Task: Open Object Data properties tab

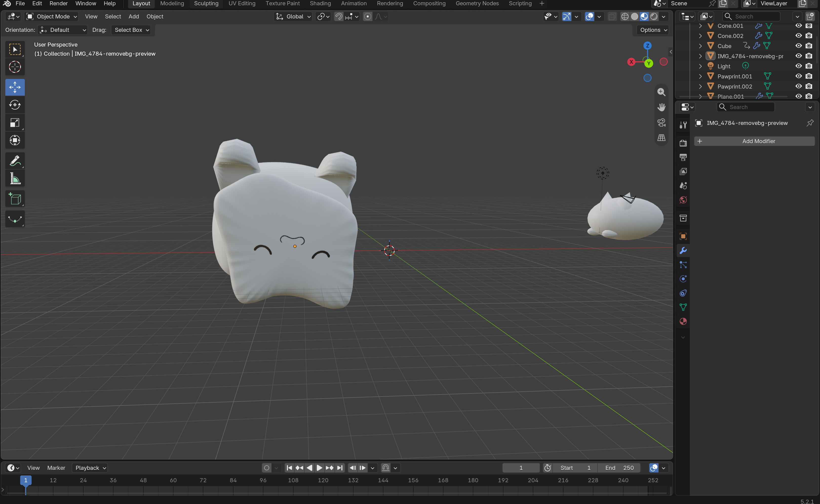Action: click(683, 307)
